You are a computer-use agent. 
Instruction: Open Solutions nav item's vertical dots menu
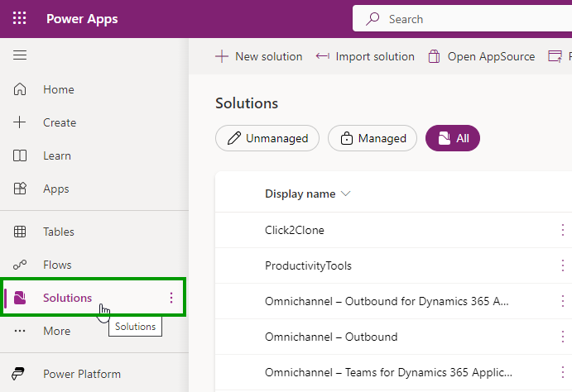tap(171, 298)
